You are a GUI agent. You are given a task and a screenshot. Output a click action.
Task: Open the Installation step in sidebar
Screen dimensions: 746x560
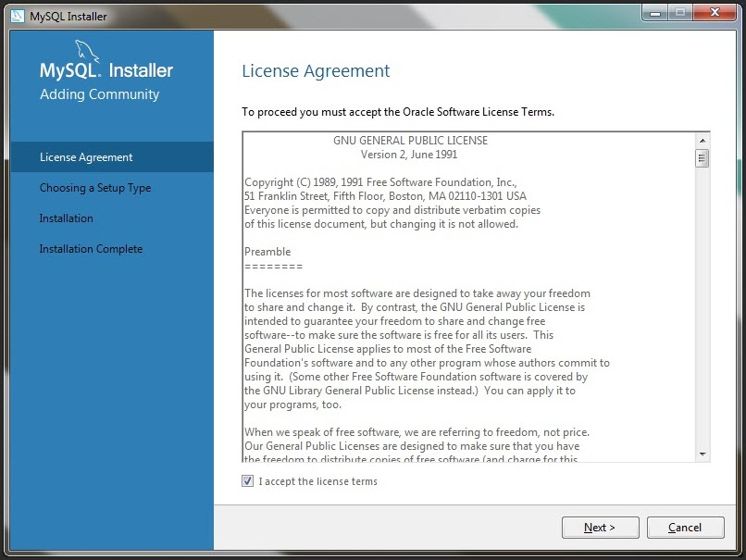(66, 218)
